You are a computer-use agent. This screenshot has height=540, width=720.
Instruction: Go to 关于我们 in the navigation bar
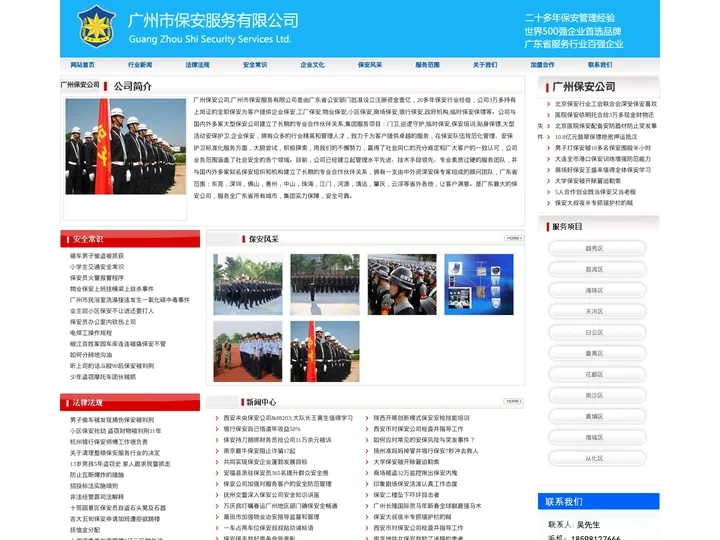tap(485, 65)
